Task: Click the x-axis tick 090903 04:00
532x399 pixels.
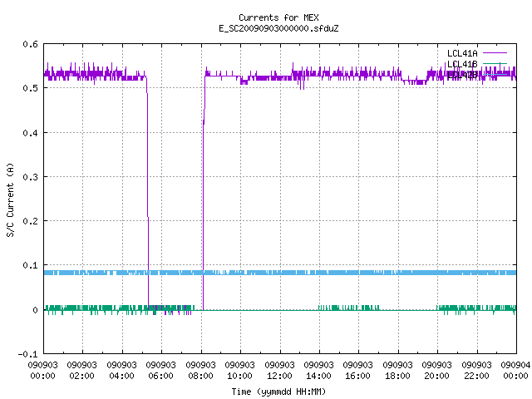Action: [121, 371]
